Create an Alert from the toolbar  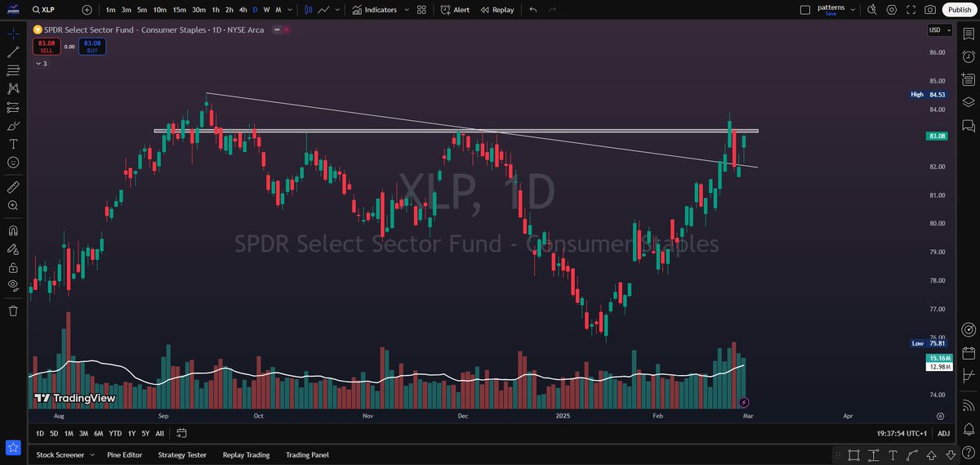455,10
